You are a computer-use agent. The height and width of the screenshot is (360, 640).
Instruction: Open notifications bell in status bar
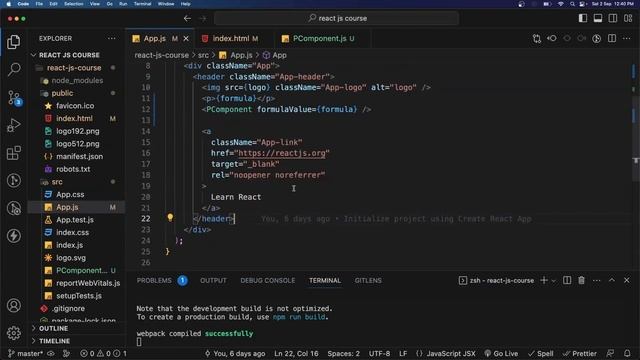tap(627, 353)
